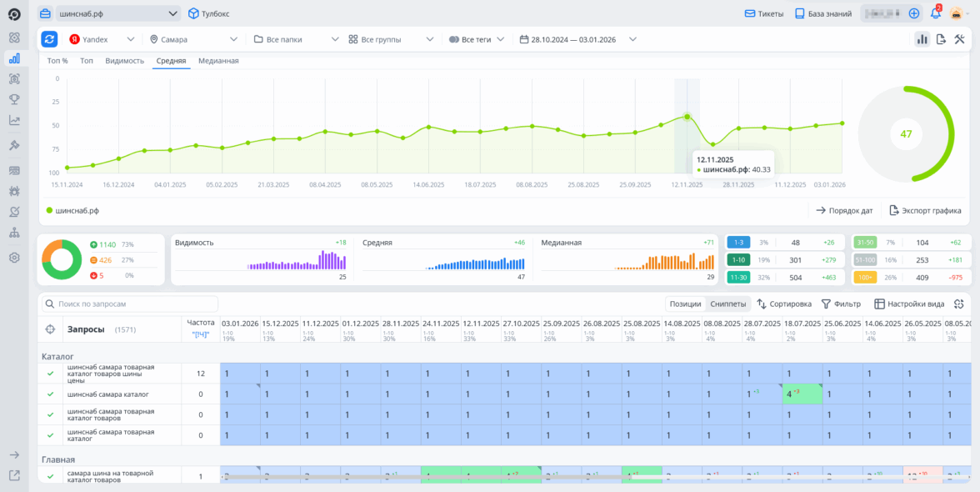
Task: Click the blue refresh positions icon
Action: click(x=49, y=39)
